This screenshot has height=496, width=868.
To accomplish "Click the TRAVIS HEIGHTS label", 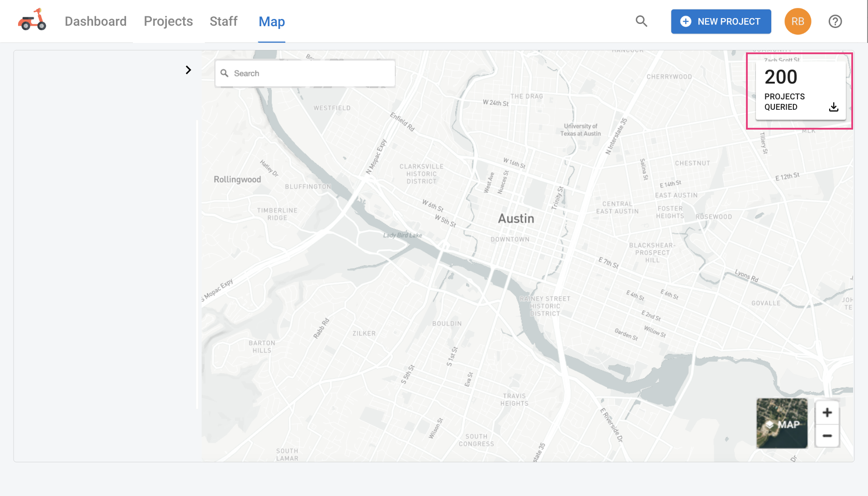I will (x=514, y=400).
